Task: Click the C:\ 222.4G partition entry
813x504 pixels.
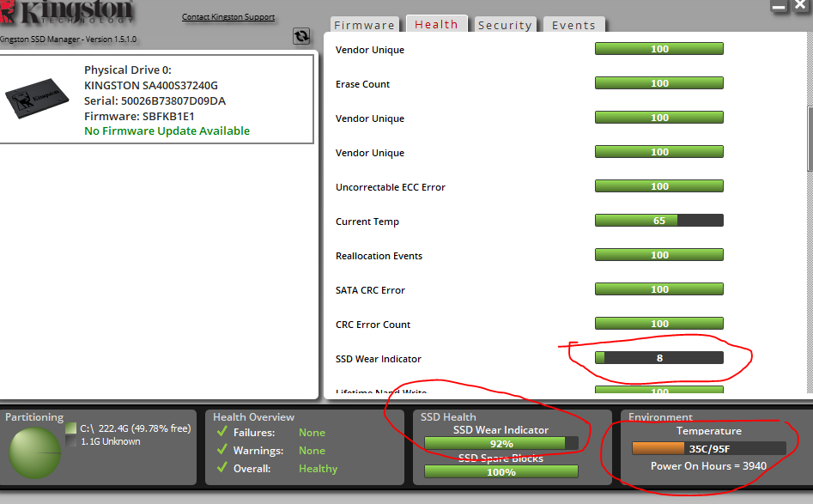Action: pyautogui.click(x=136, y=428)
